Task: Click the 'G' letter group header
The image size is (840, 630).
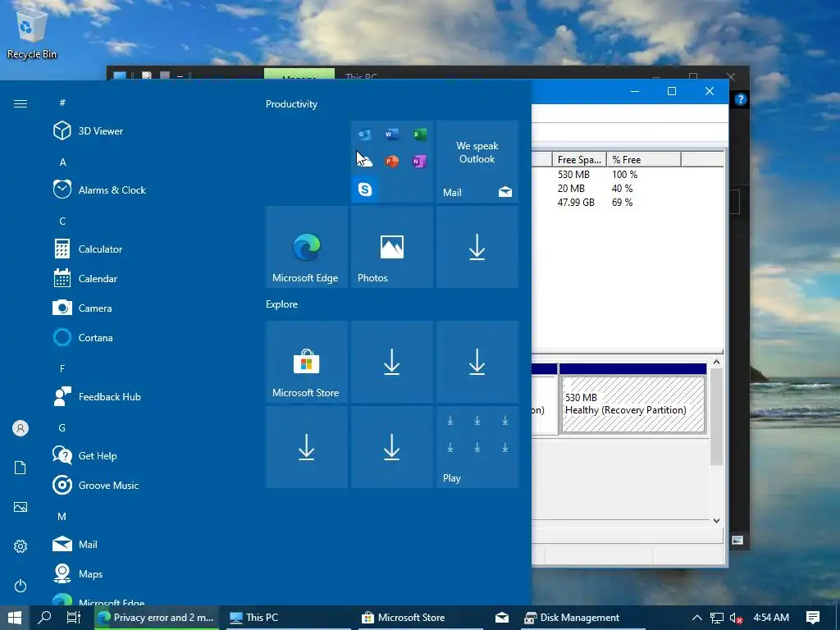Action: [62, 427]
